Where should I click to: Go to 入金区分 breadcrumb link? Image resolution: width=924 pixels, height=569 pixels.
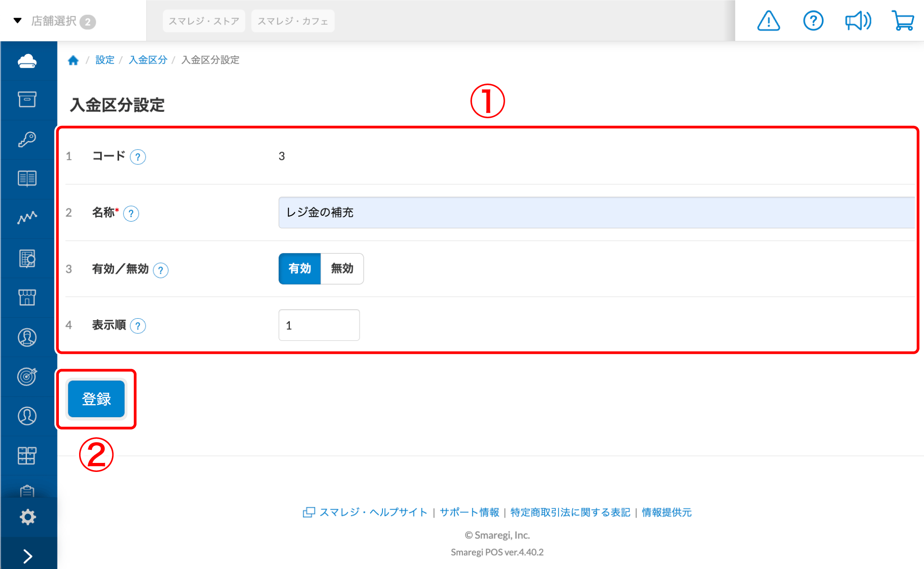click(147, 60)
